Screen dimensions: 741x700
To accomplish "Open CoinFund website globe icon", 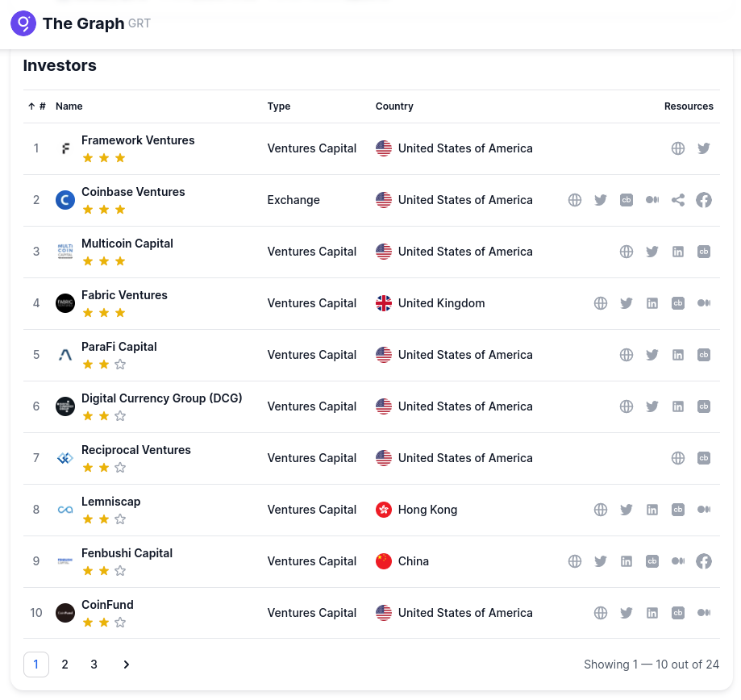I will [x=601, y=613].
